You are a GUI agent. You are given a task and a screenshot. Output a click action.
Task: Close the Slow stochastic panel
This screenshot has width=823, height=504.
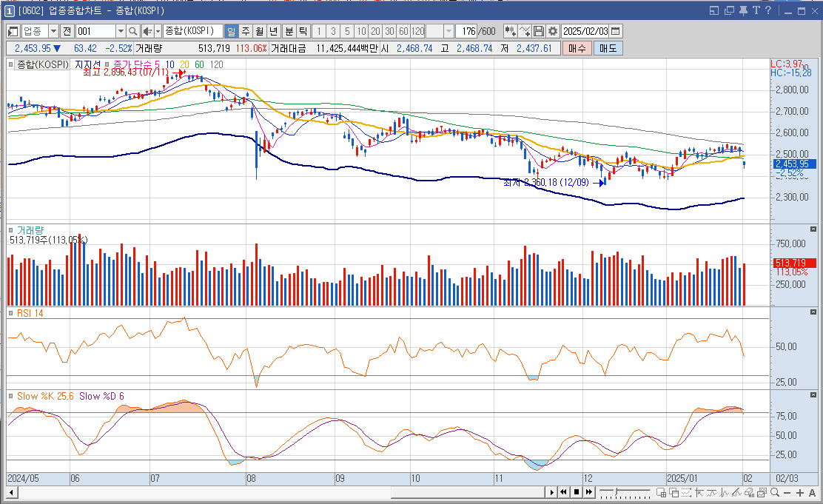tap(813, 394)
